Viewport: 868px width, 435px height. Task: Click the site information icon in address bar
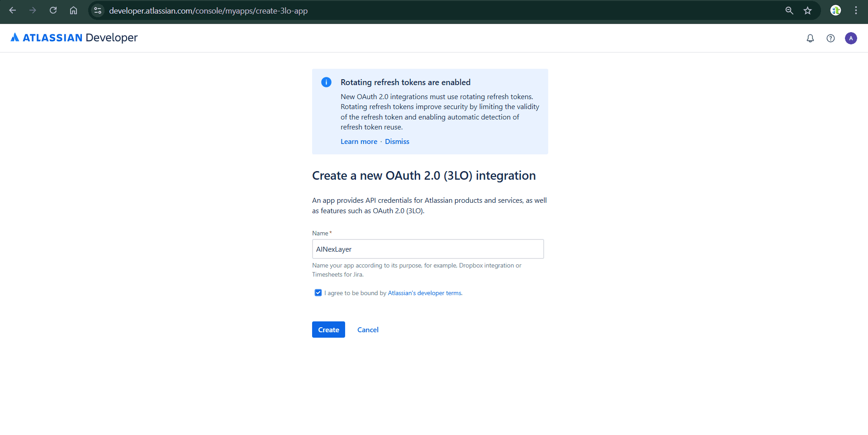pos(97,10)
